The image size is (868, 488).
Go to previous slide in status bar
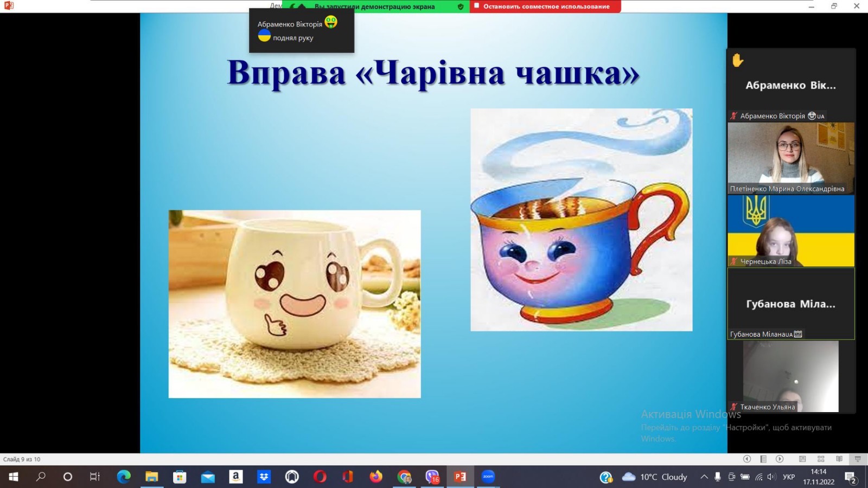[x=747, y=459]
